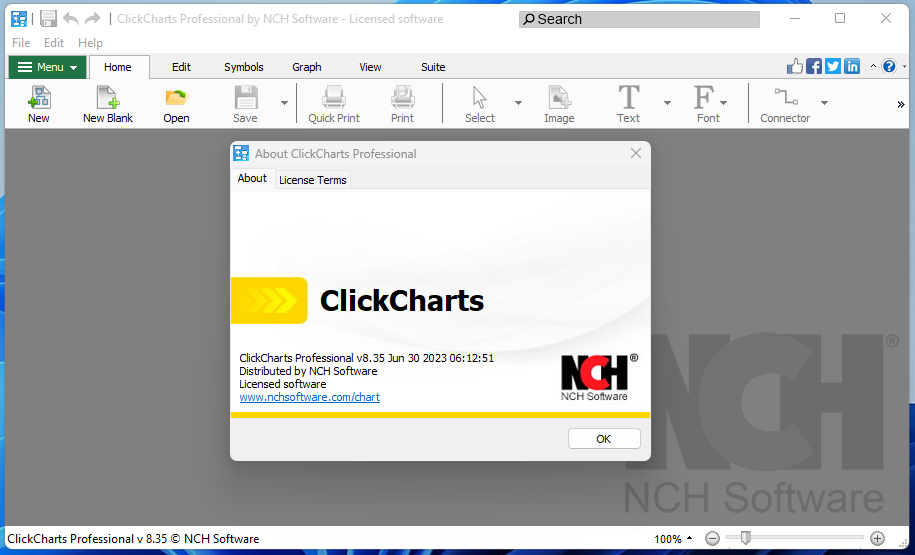The image size is (915, 555).
Task: Switch to the Home ribbon tab
Action: [117, 67]
